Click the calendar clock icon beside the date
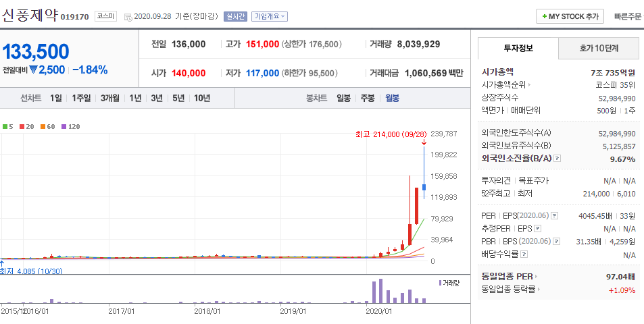This screenshot has width=644, height=324. pyautogui.click(x=128, y=18)
